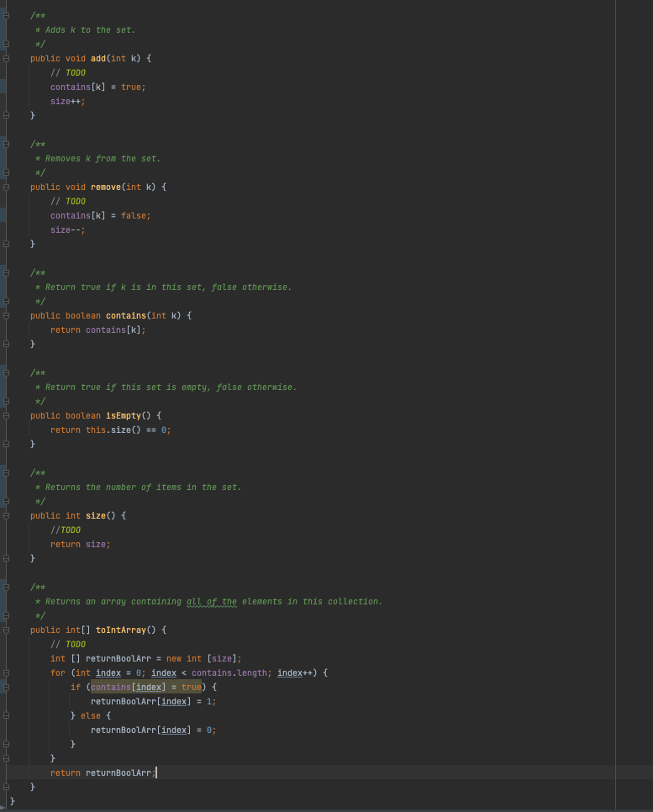
Task: Collapse the toIntArray method using its fold marker
Action: 6,630
